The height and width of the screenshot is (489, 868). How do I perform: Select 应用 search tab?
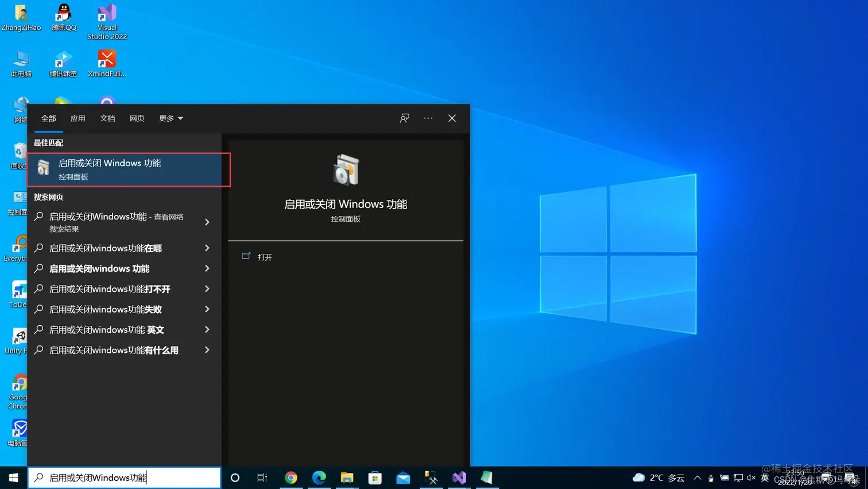click(x=78, y=118)
